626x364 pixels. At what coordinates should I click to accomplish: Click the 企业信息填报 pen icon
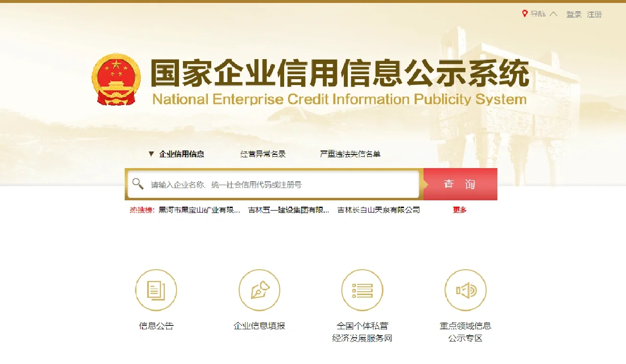click(x=259, y=290)
